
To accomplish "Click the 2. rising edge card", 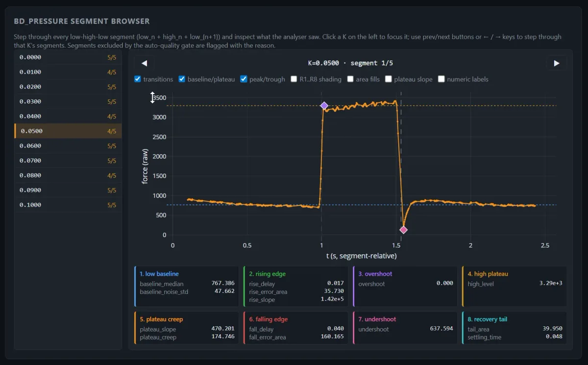I will 296,287.
